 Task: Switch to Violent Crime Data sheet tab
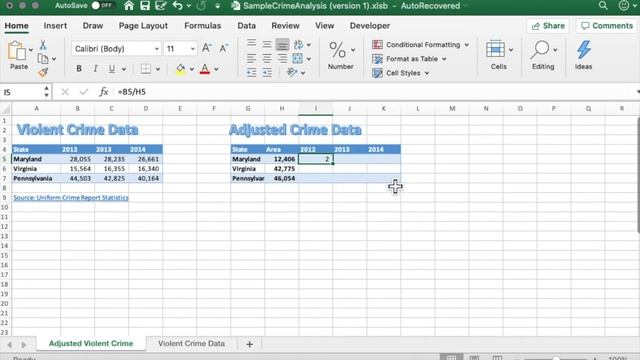(x=191, y=344)
